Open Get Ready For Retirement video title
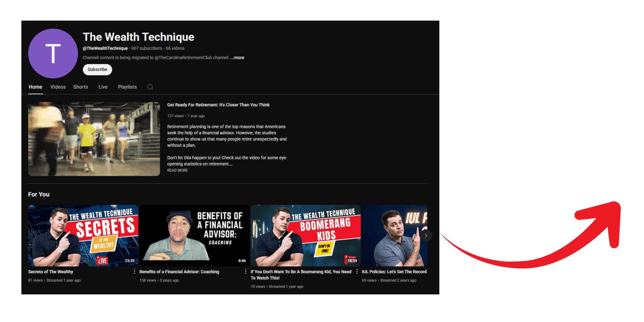This screenshot has width=644, height=322. (x=218, y=105)
